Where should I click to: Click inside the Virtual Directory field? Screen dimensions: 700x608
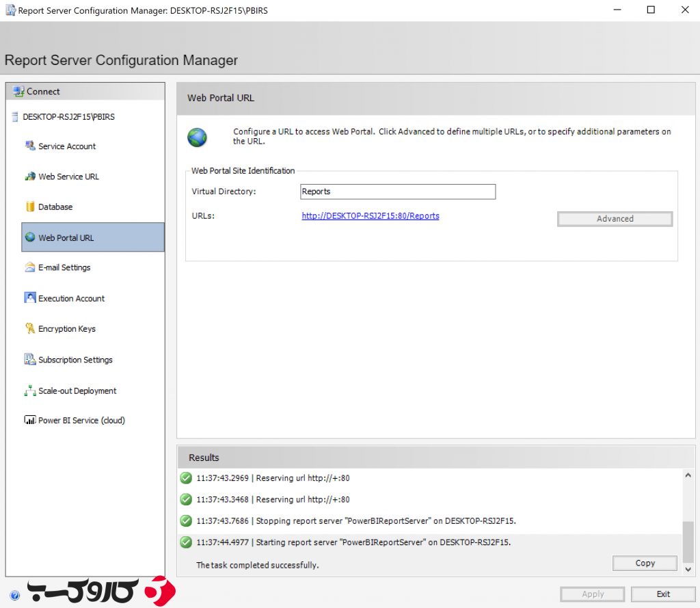click(397, 191)
